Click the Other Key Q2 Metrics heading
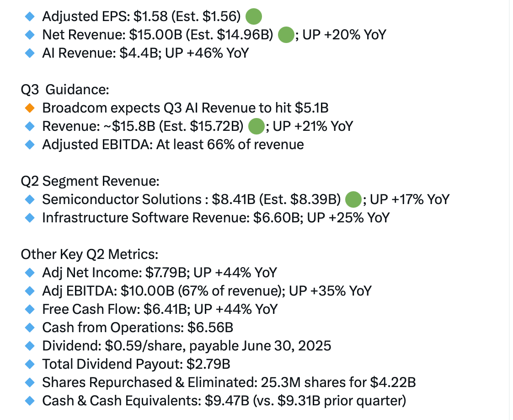Screen dimensions: 513x420 (89, 255)
